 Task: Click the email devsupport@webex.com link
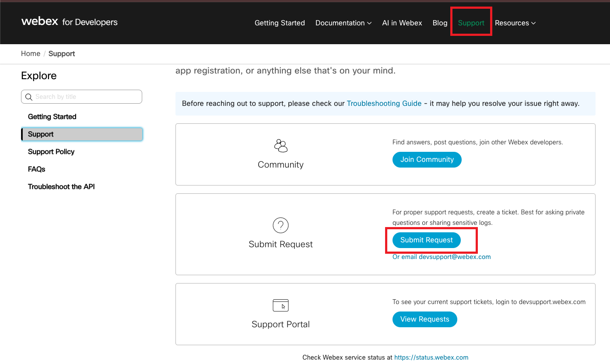tap(442, 257)
